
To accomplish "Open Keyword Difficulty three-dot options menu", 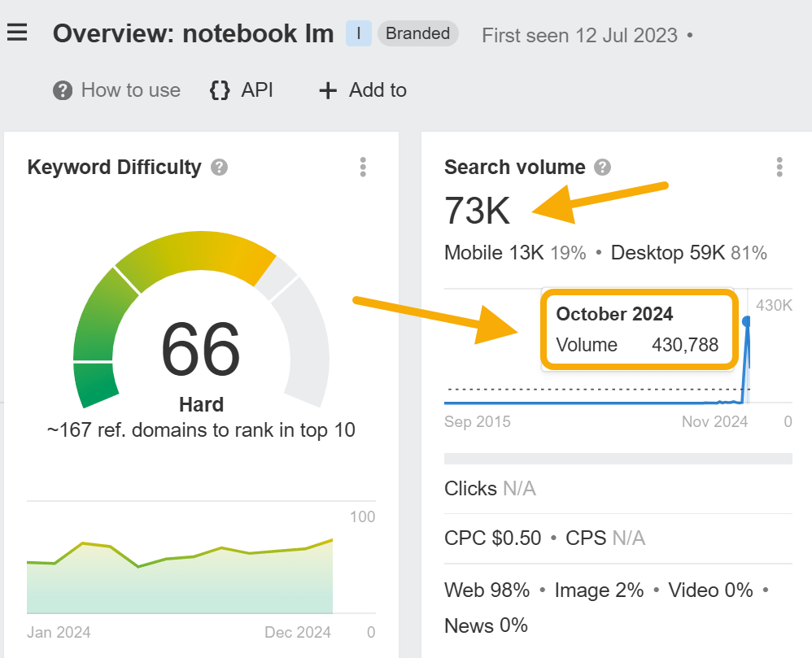I will (x=363, y=168).
